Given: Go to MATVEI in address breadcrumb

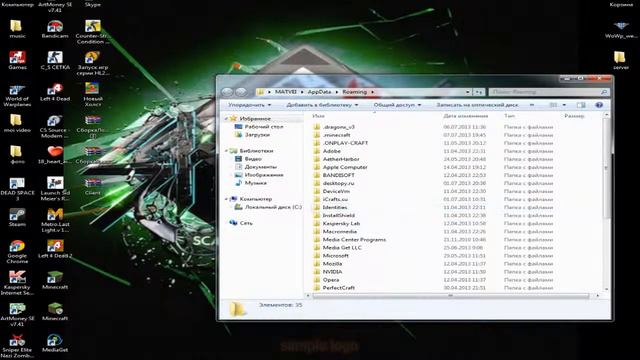Looking at the screenshot, I should pos(286,92).
